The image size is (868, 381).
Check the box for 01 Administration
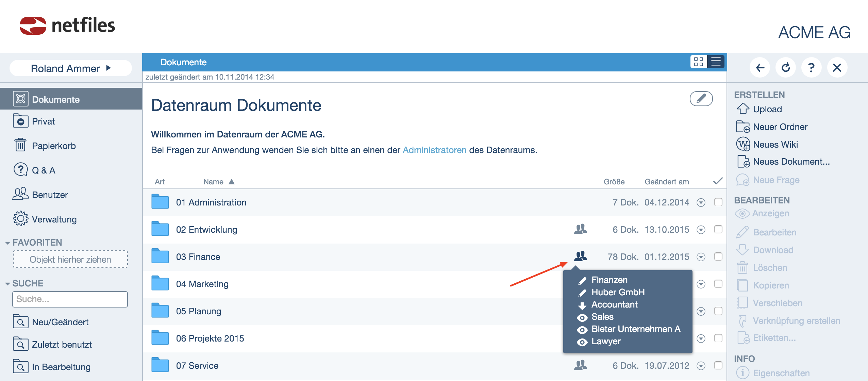pos(718,202)
